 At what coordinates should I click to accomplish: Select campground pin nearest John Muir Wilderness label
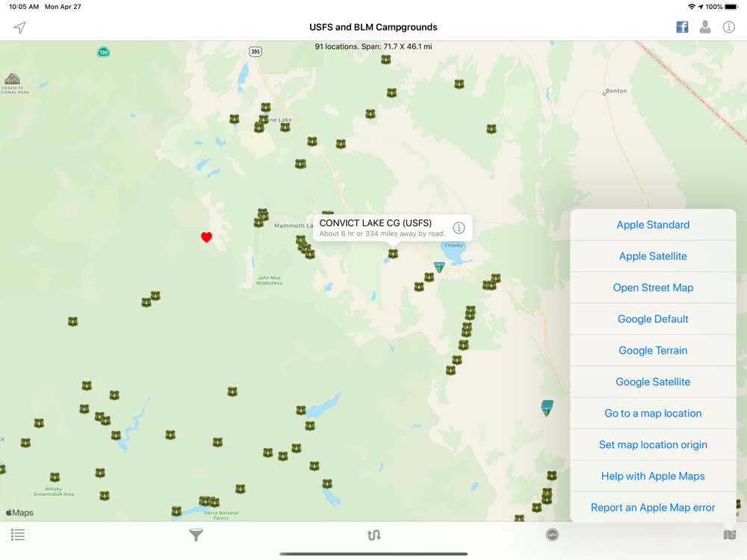tap(310, 255)
